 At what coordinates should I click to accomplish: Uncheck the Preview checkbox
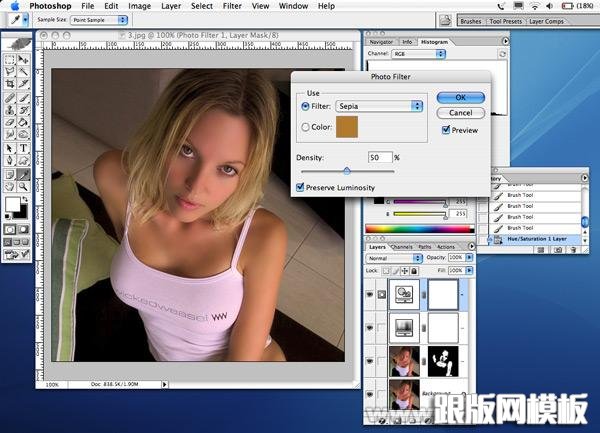446,130
